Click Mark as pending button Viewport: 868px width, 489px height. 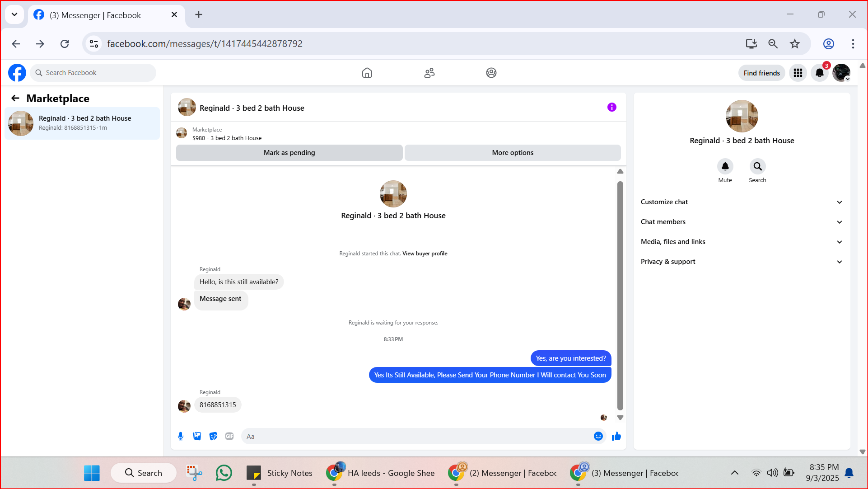(289, 153)
